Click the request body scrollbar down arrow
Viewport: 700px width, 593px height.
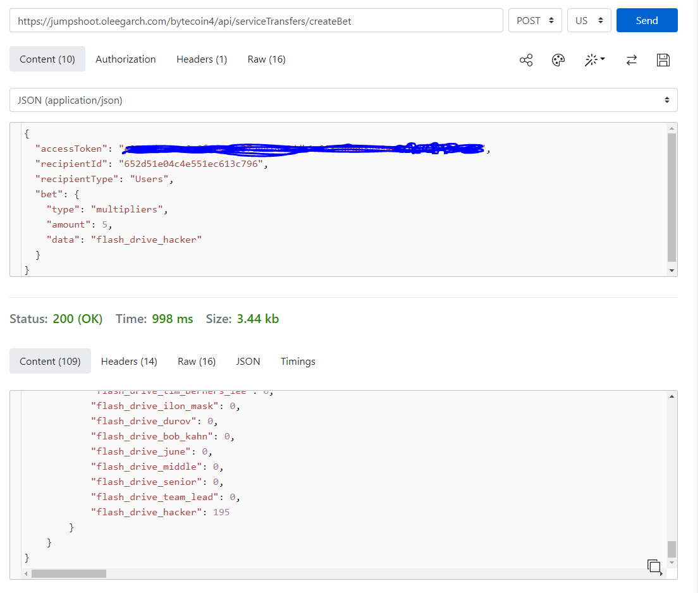click(x=672, y=271)
